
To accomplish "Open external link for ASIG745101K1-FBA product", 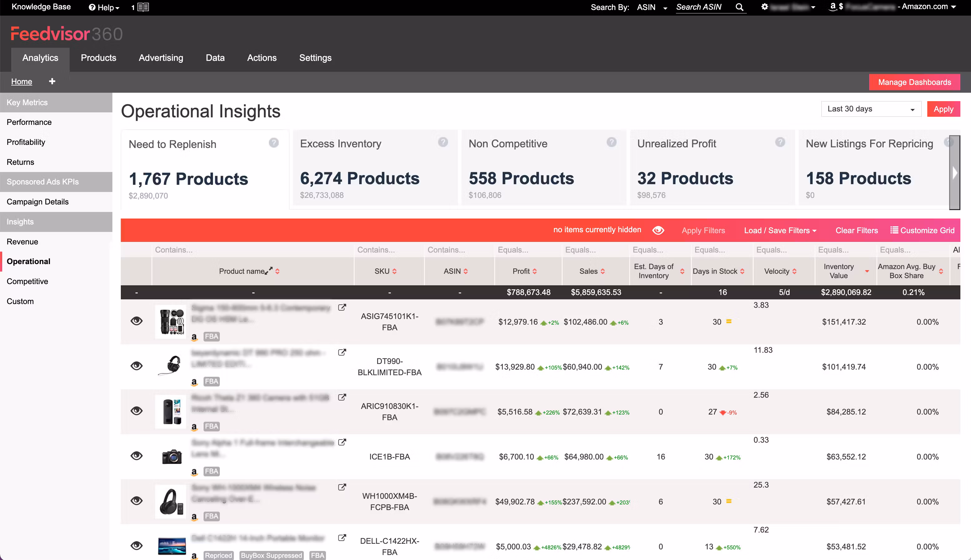I will pos(342,307).
